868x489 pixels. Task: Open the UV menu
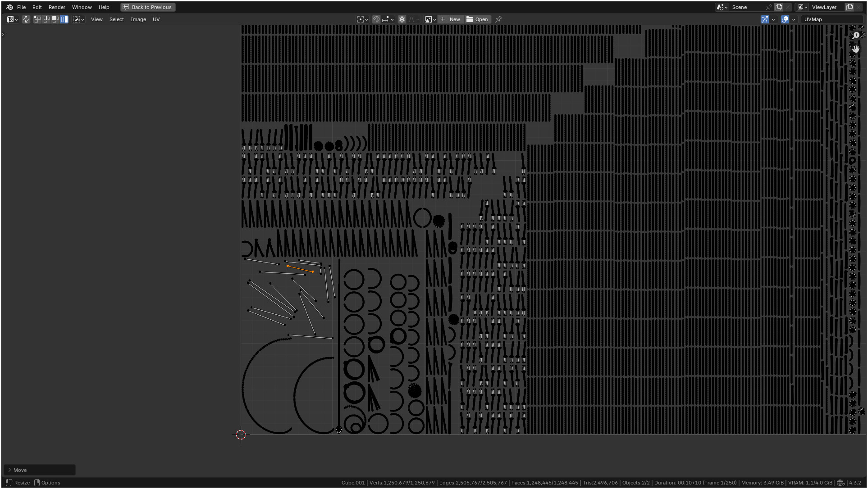(x=156, y=19)
